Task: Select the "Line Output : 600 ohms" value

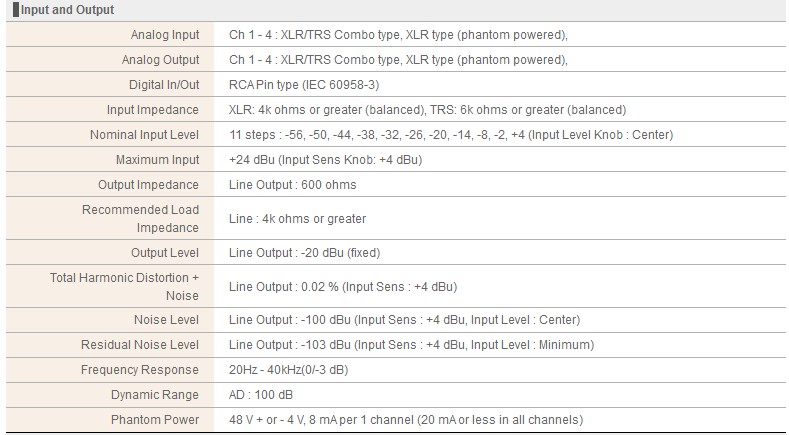Action: click(292, 185)
